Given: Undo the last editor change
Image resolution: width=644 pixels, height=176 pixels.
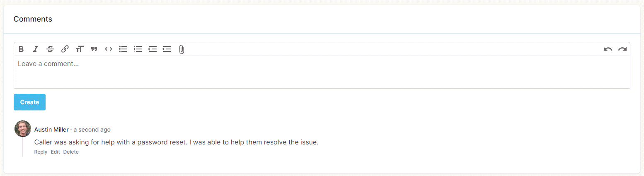Looking at the screenshot, I should point(608,49).
